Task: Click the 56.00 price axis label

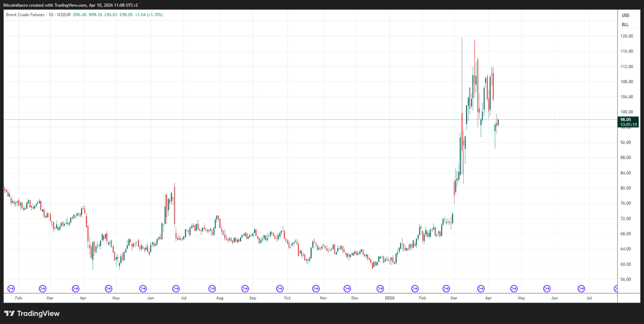Action: 626,279
